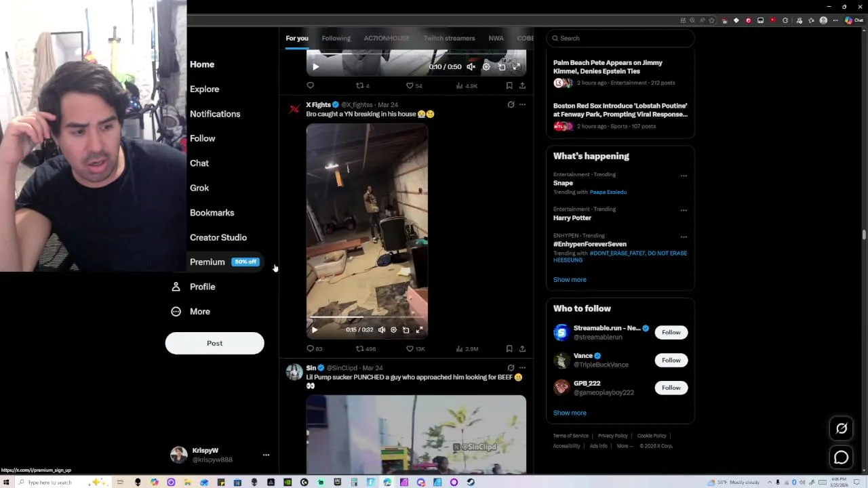868x488 pixels.
Task: Open NVIDIA app from taskbar
Action: click(x=288, y=482)
